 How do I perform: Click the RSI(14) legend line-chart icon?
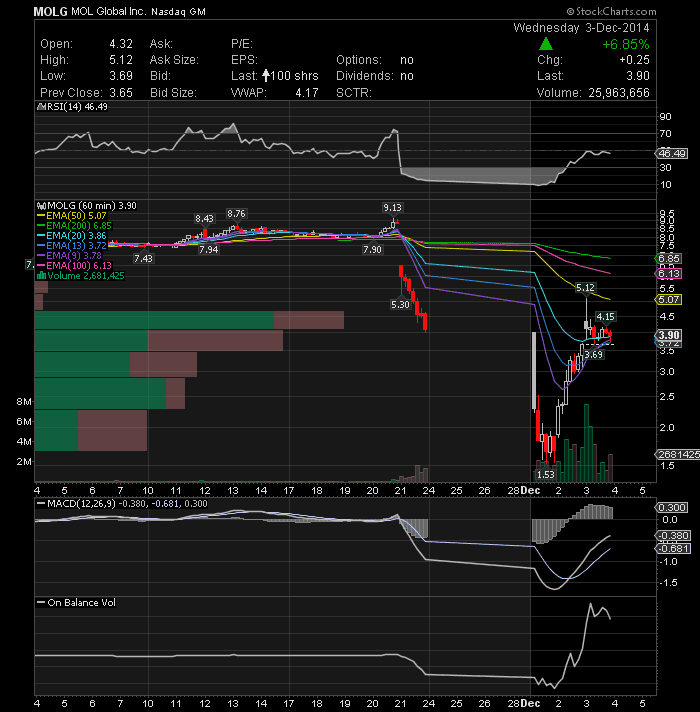tap(41, 107)
